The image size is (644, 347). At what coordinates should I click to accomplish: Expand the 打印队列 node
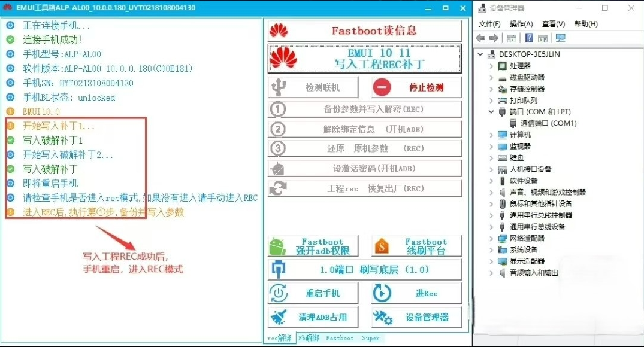(491, 100)
